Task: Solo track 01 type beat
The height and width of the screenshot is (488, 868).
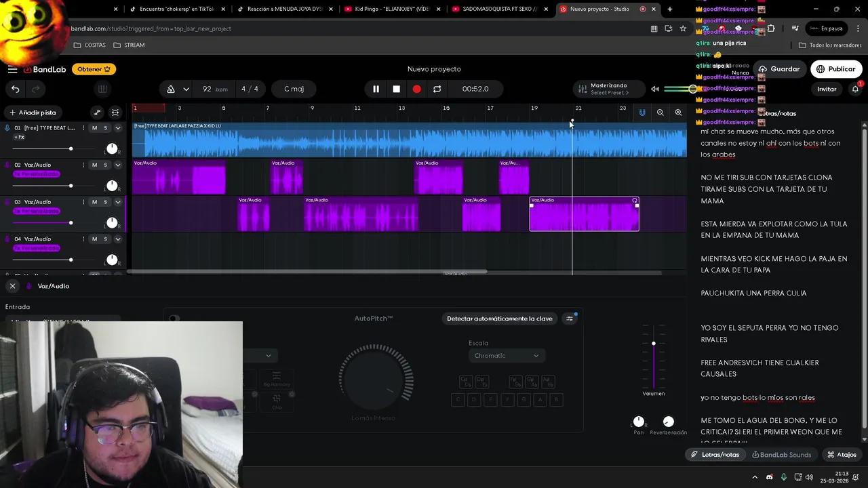Action: tap(105, 128)
